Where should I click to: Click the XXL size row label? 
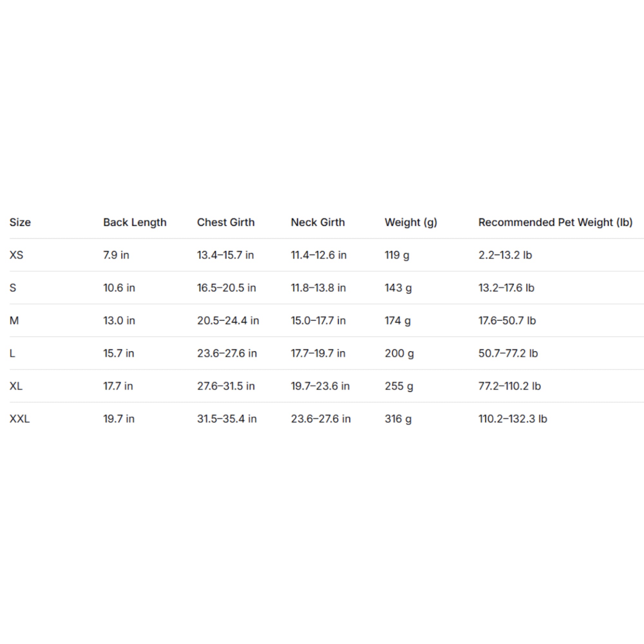coord(19,418)
